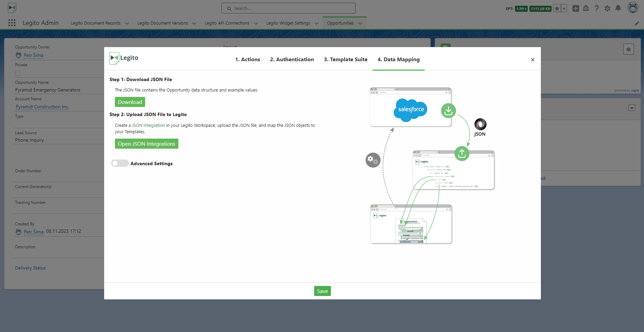
Task: Open the Trailhead guidance icon
Action: tap(586, 8)
